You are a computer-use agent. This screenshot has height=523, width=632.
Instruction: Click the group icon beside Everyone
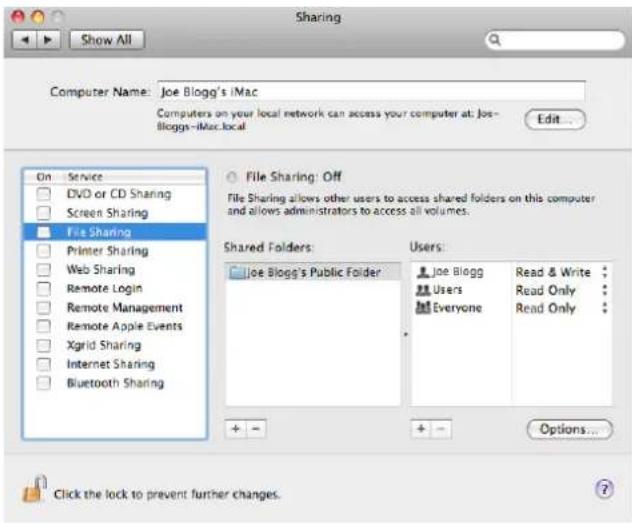click(x=423, y=307)
